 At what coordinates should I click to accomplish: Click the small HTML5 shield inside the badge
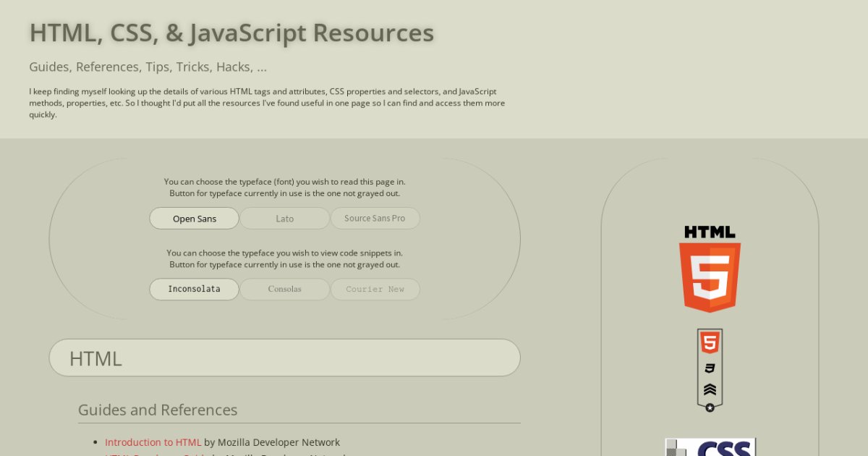click(x=710, y=342)
